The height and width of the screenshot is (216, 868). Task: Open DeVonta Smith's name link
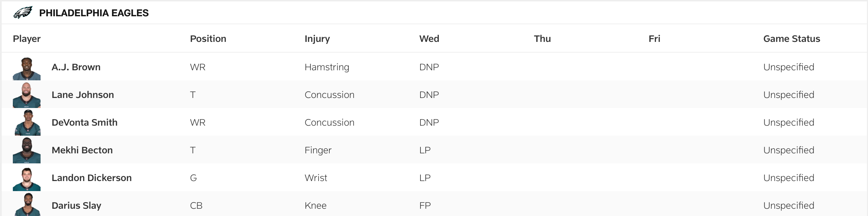point(84,123)
